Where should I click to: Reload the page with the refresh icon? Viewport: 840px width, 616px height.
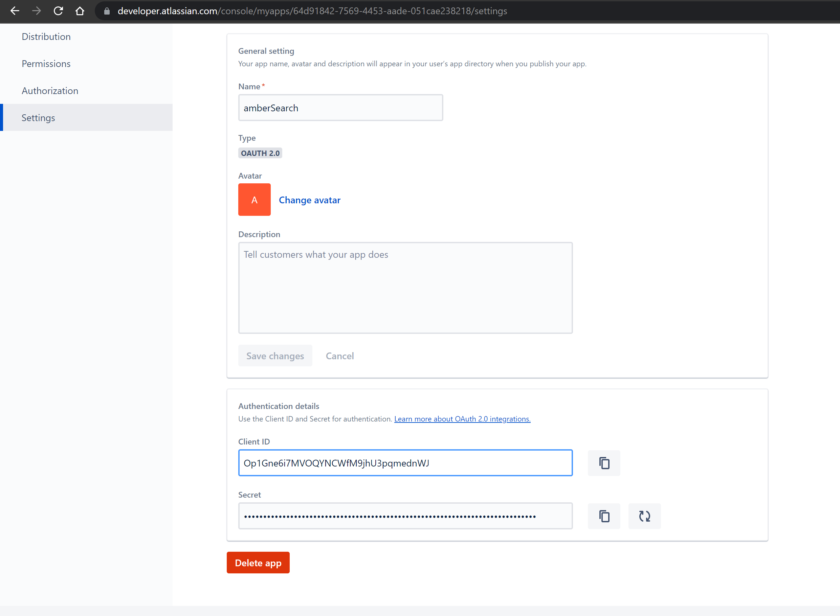[58, 11]
